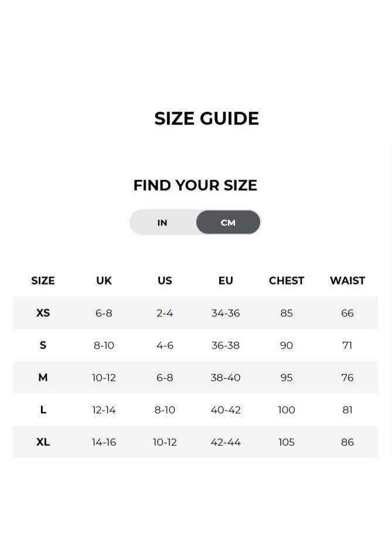This screenshot has width=392, height=535.
Task: Click the SIZE column header
Action: click(43, 281)
